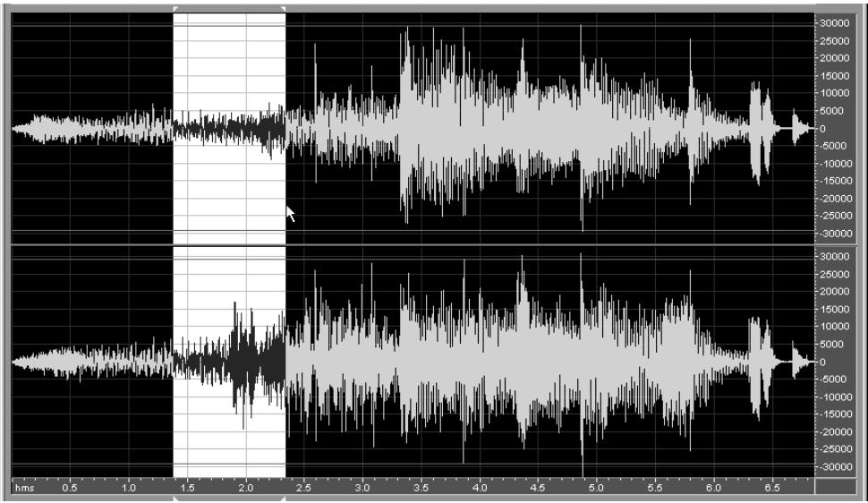Select the top selection-end triangle marker
868x503 pixels.
[283, 9]
